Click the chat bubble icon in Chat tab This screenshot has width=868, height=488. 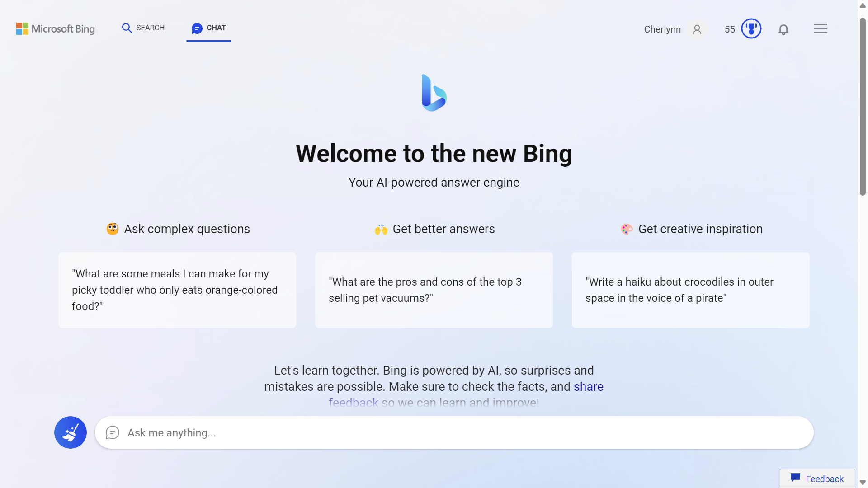196,28
